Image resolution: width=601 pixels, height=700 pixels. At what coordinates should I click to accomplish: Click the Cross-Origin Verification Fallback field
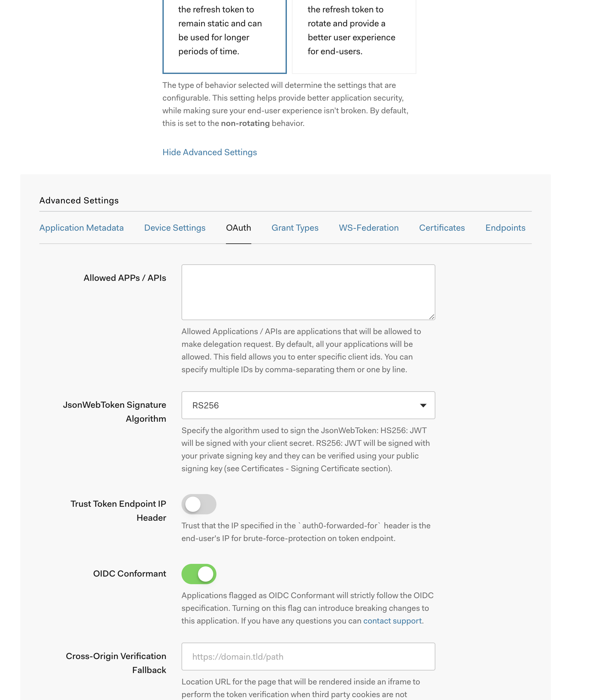tap(308, 656)
